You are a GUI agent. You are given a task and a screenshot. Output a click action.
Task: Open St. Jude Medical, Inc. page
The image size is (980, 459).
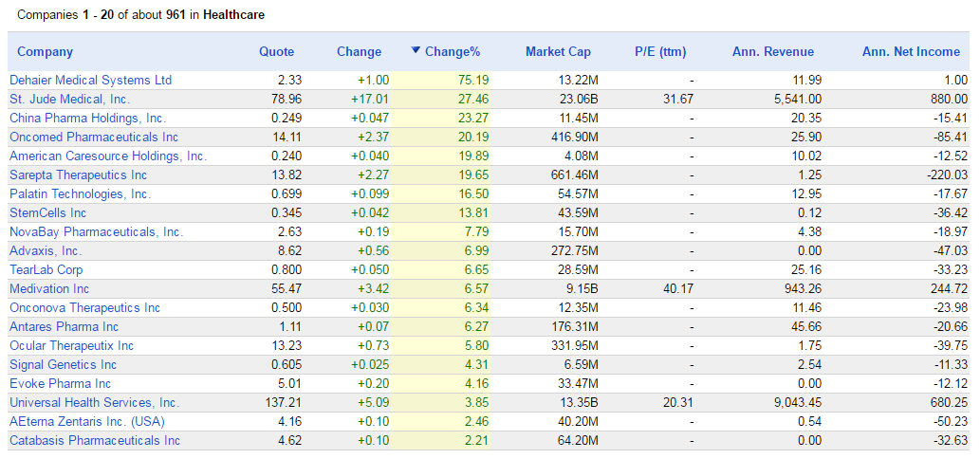(x=70, y=99)
